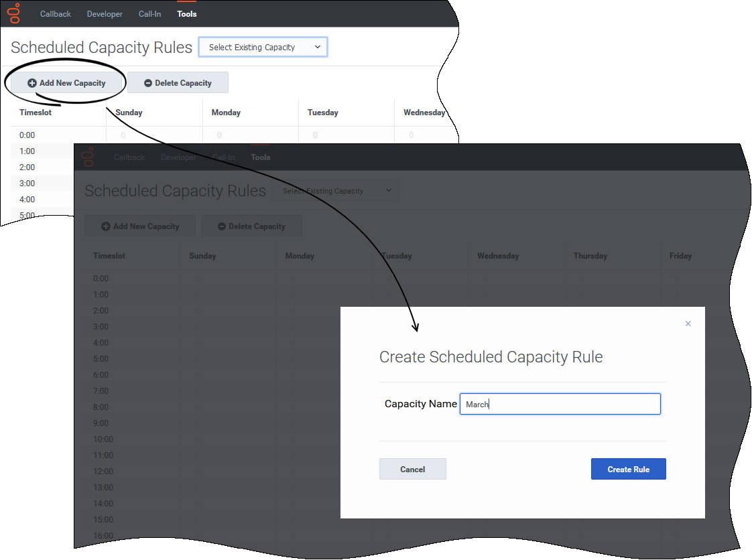This screenshot has height=560, width=752.
Task: Open the Select Existing Capacity dropdown
Action: pos(263,48)
